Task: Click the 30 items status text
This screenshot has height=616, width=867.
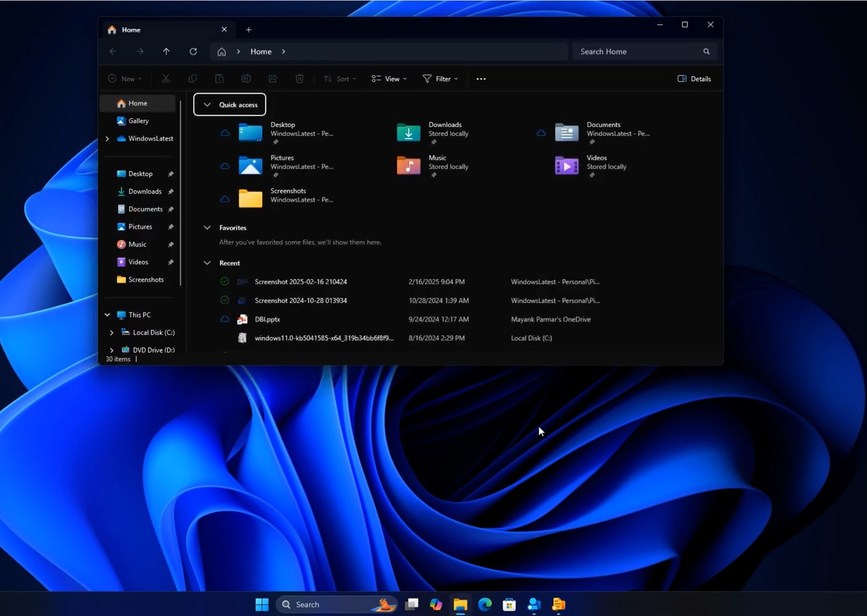Action: pos(118,359)
